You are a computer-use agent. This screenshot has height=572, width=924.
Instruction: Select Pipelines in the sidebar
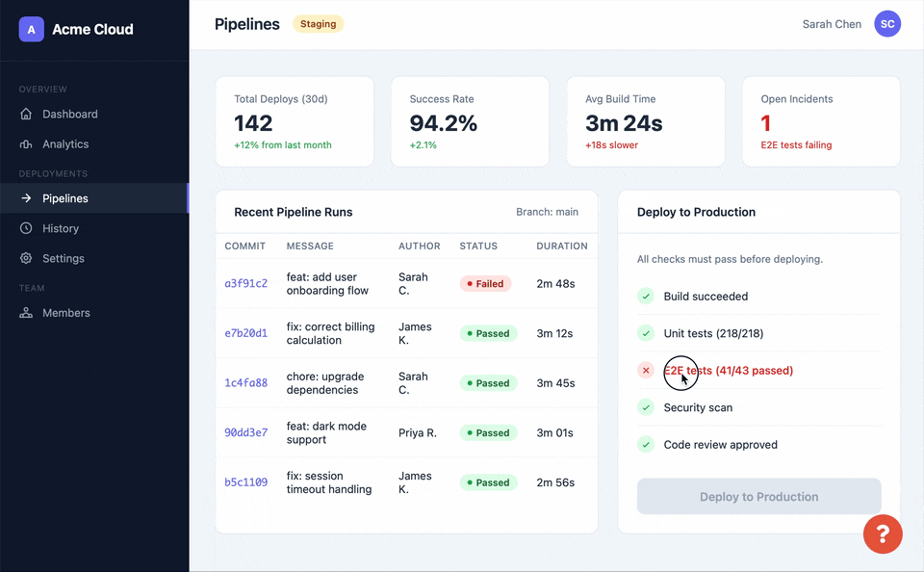point(65,198)
